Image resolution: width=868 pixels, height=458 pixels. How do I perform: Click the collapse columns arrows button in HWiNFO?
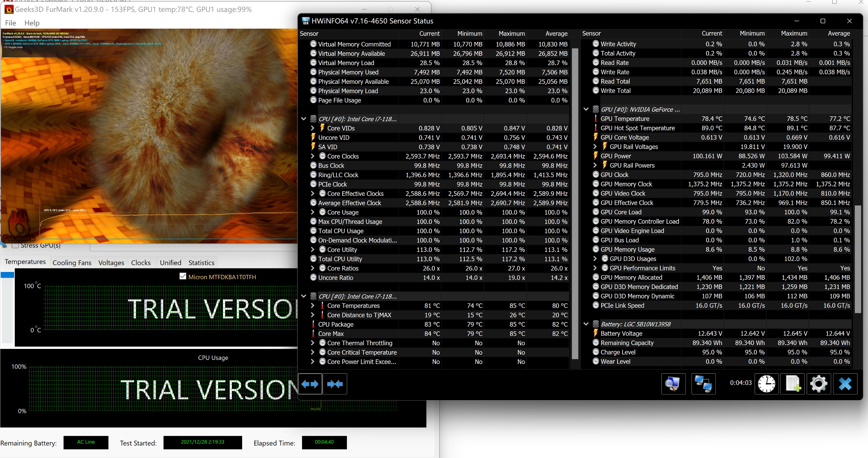[334, 384]
